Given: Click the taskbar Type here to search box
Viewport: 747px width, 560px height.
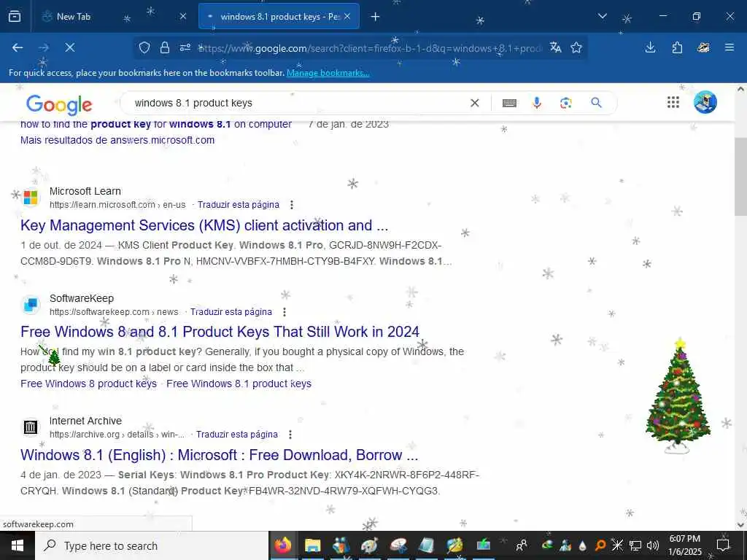Looking at the screenshot, I should click(x=152, y=545).
